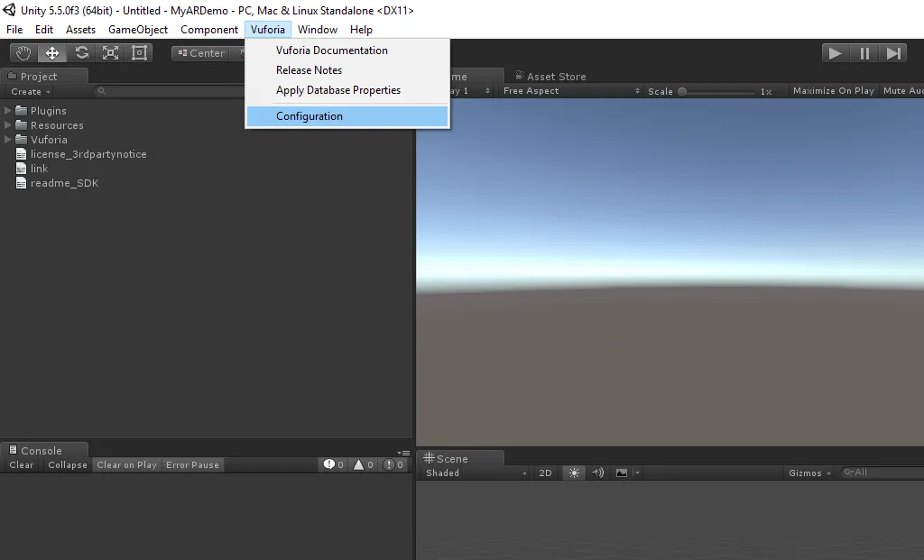This screenshot has width=924, height=560.
Task: Select the Scale tool
Action: pyautogui.click(x=110, y=52)
